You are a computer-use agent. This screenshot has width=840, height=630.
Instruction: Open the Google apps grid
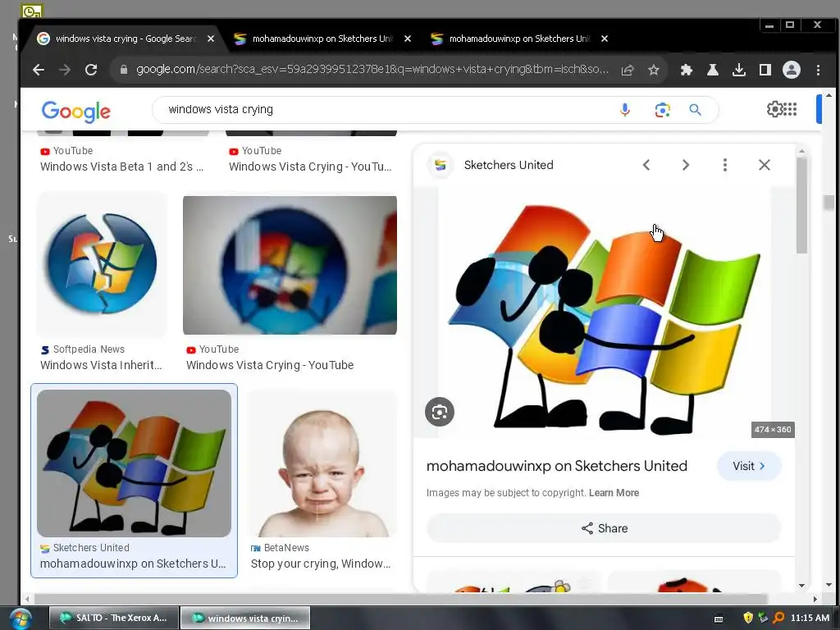(790, 109)
